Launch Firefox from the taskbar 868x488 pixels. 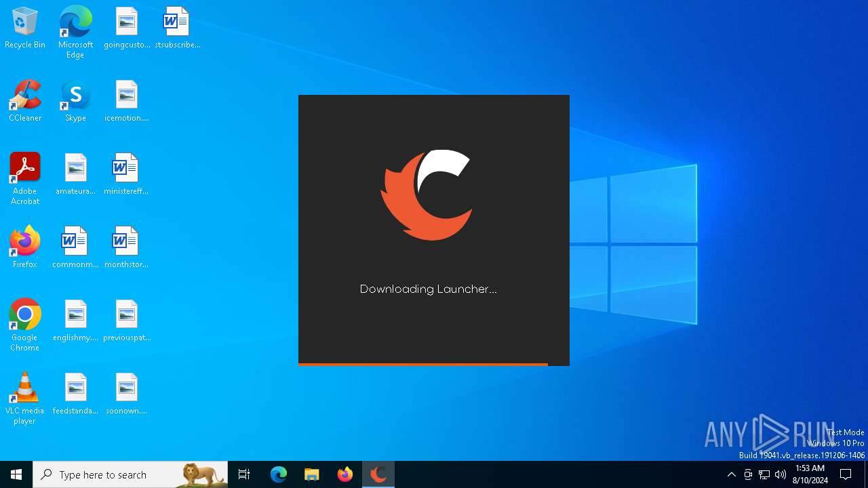pos(345,474)
